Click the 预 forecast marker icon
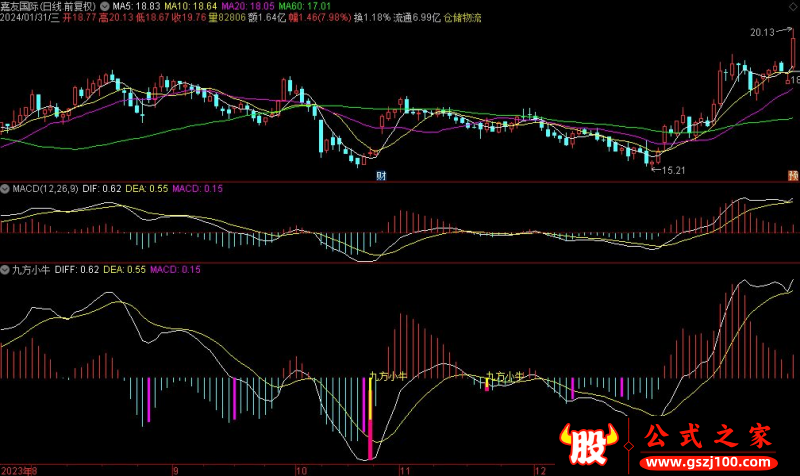This screenshot has width=800, height=476. (792, 176)
